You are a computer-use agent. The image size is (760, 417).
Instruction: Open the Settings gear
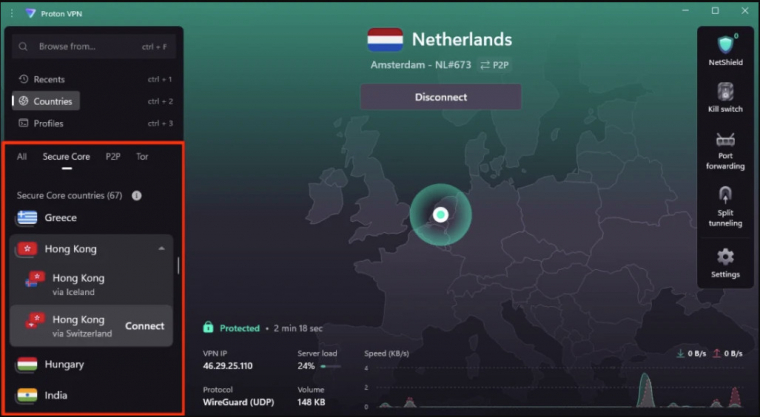[725, 257]
